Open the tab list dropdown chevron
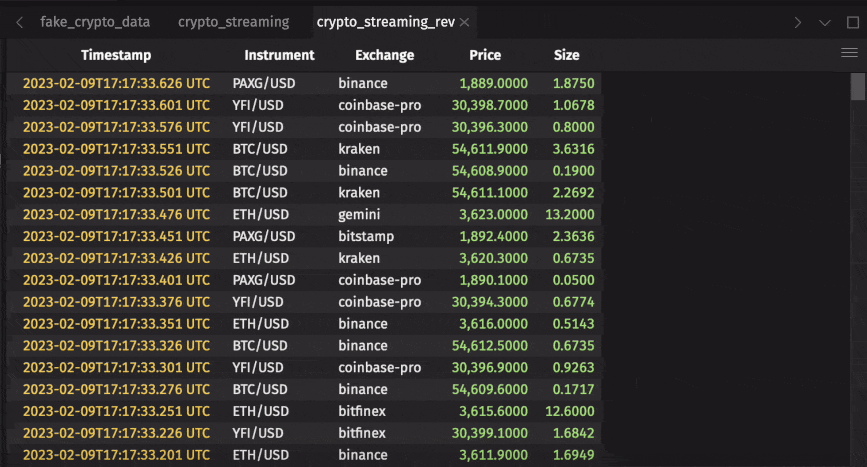 (x=825, y=22)
